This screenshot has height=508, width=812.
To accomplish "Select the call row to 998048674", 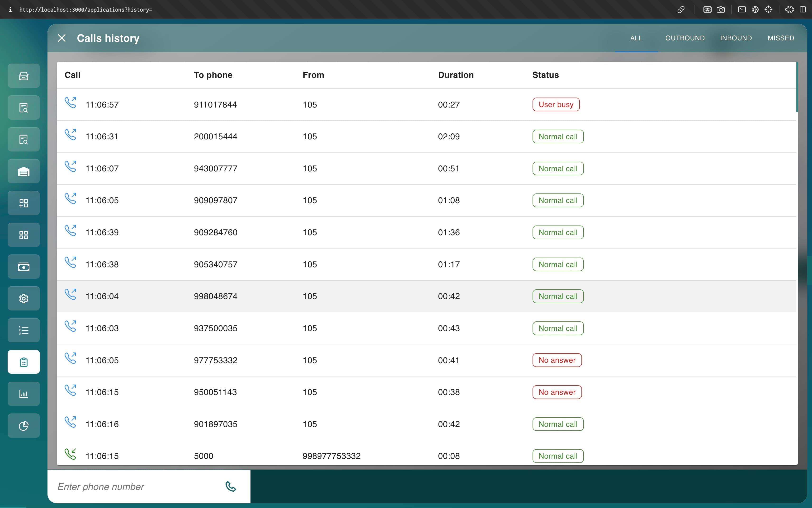I will [x=215, y=296].
